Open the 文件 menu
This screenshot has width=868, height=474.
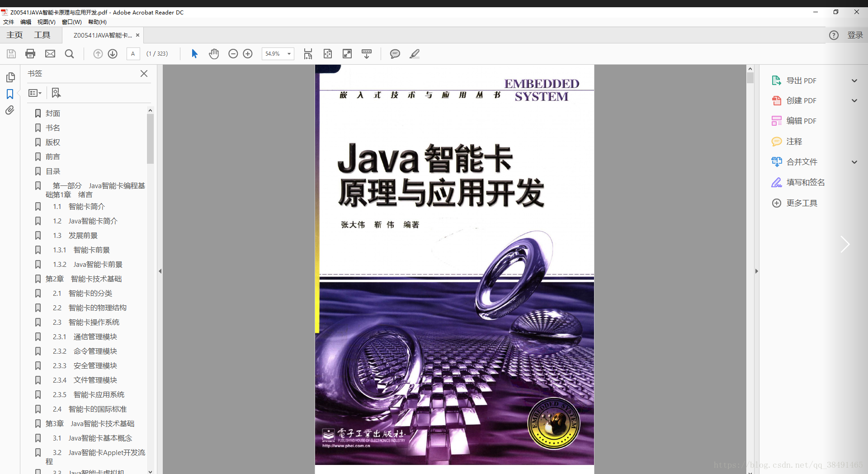9,22
